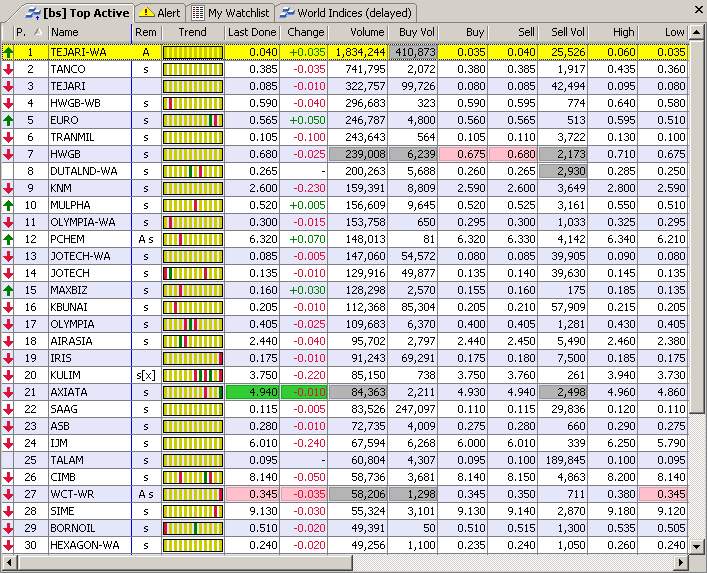
Task: Click the Rem column header
Action: tap(147, 32)
